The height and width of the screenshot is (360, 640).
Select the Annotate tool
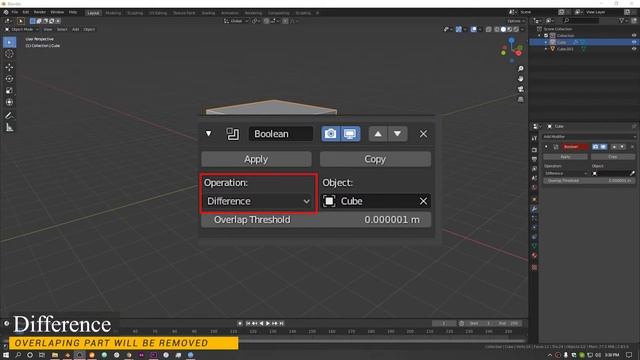click(x=9, y=116)
